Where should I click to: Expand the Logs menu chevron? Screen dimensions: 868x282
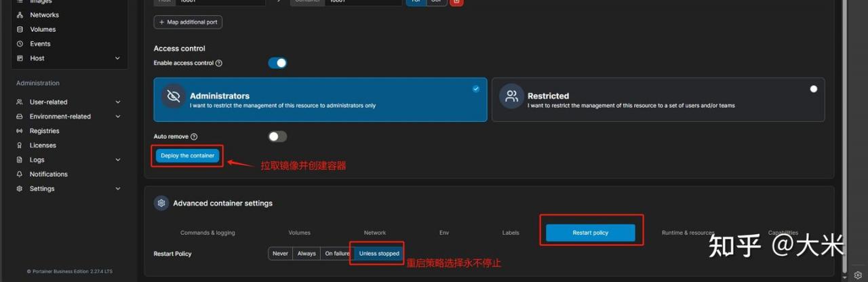(117, 160)
